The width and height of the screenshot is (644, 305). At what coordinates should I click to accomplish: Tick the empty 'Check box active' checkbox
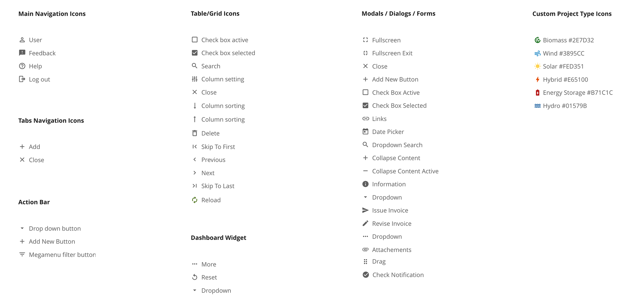(195, 40)
